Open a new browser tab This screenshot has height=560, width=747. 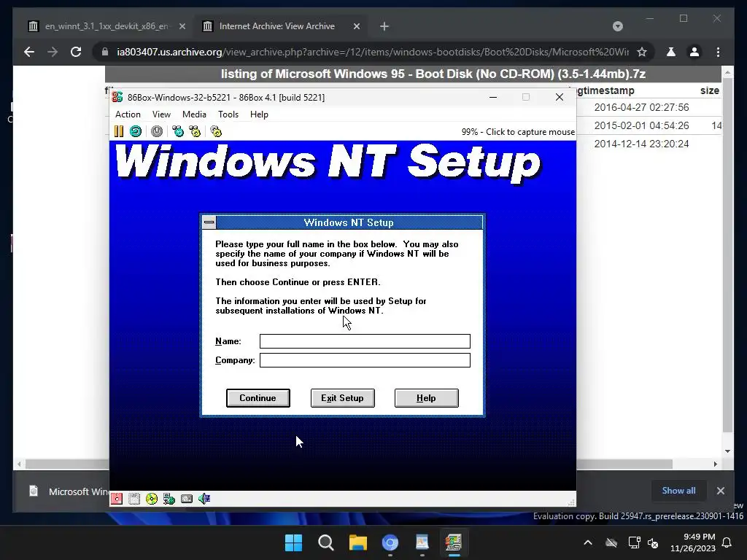coord(384,26)
